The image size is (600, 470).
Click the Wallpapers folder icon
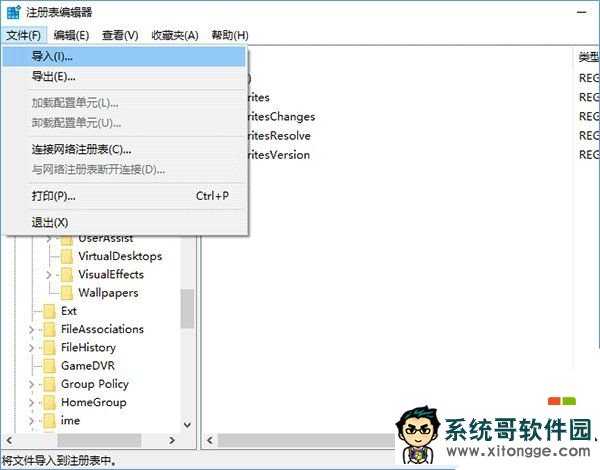coord(67,293)
